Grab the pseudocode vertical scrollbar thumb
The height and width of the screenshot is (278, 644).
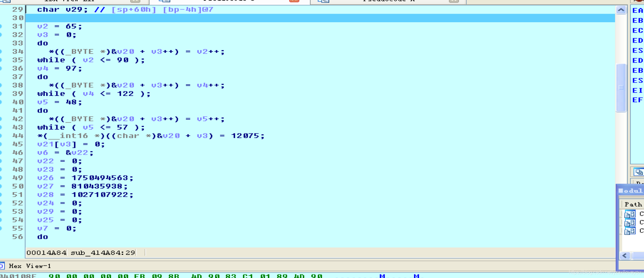tap(621, 88)
